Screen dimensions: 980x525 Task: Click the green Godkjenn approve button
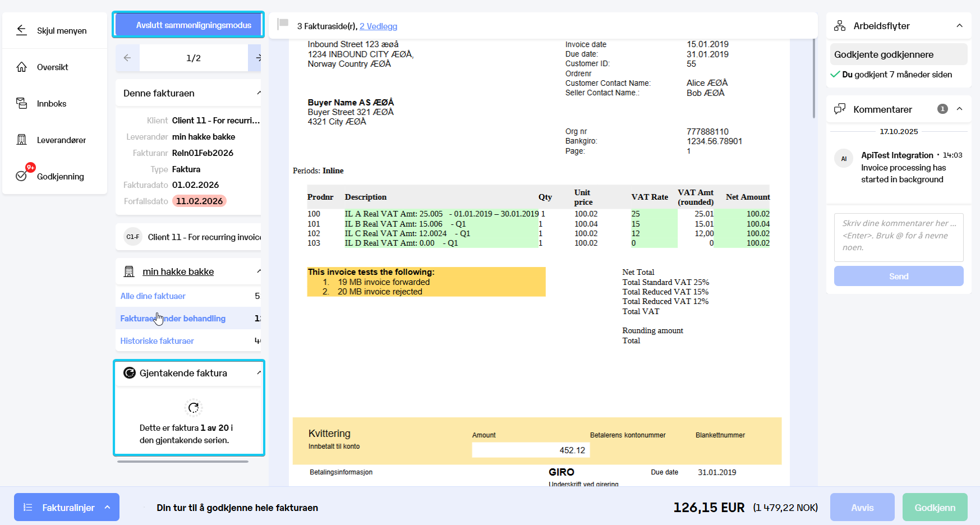(935, 507)
